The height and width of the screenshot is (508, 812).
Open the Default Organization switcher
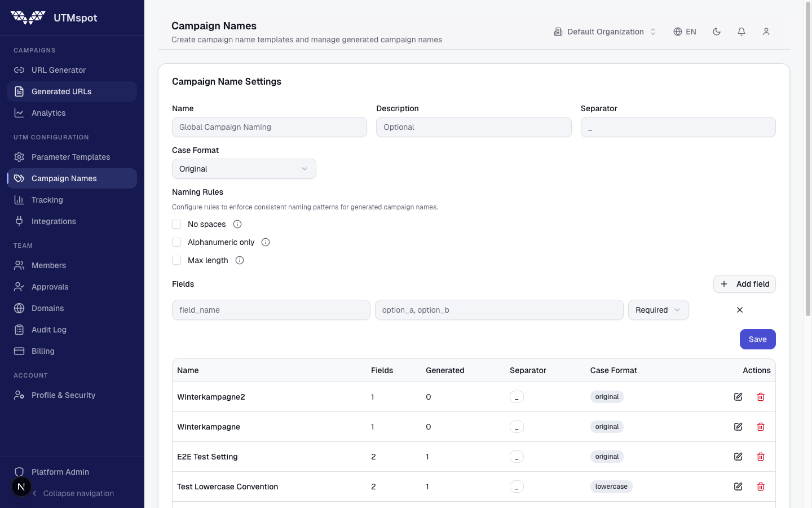(x=605, y=32)
